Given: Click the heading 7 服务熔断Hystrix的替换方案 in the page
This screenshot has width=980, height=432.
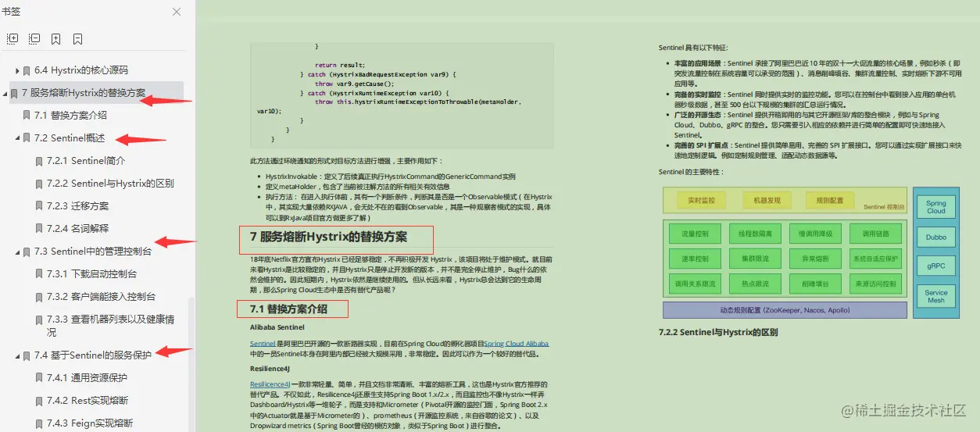Looking at the screenshot, I should pos(328,237).
